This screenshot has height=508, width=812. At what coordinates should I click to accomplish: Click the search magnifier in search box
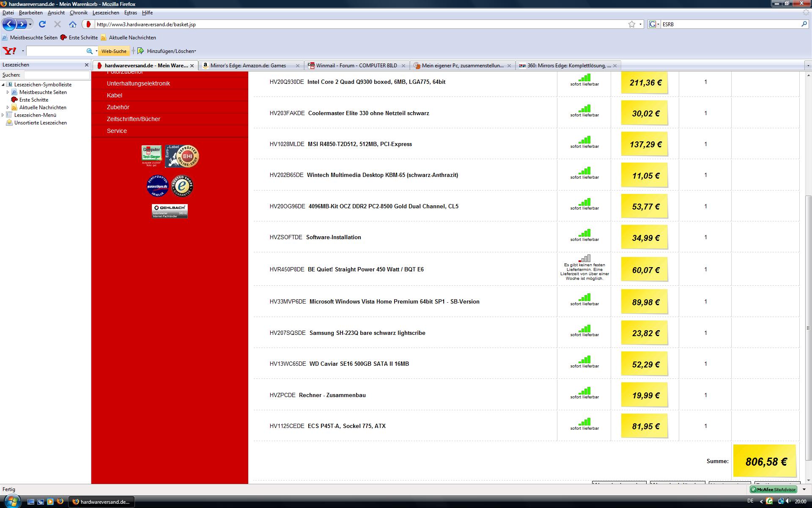click(804, 25)
